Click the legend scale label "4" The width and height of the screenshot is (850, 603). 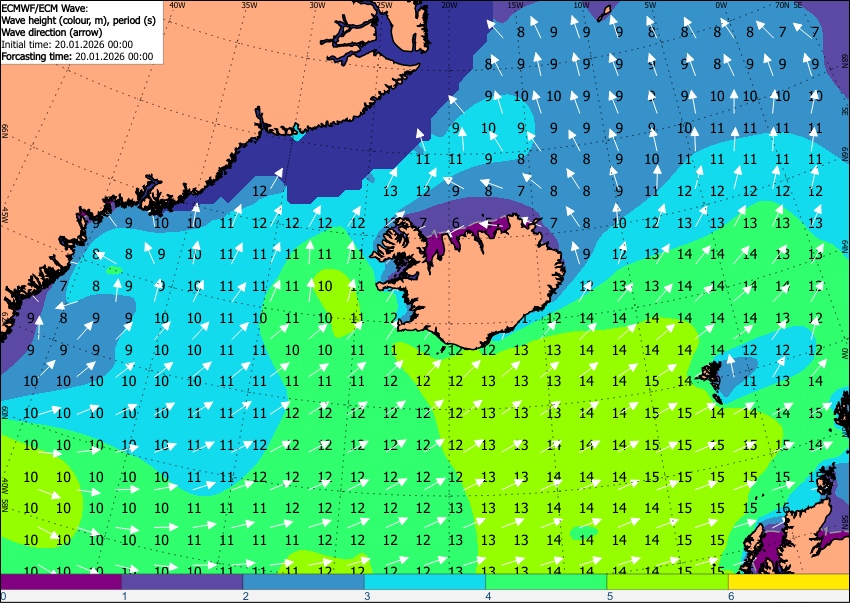[489, 596]
